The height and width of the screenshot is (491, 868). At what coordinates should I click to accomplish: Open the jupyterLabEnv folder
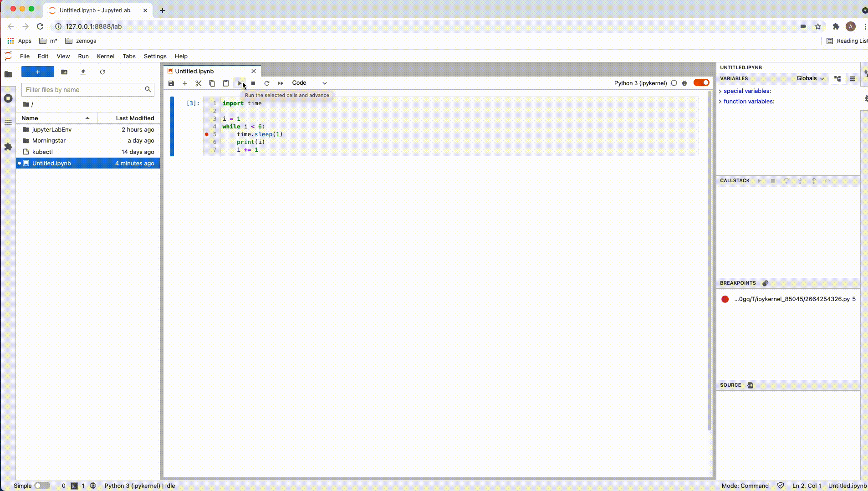click(88, 129)
